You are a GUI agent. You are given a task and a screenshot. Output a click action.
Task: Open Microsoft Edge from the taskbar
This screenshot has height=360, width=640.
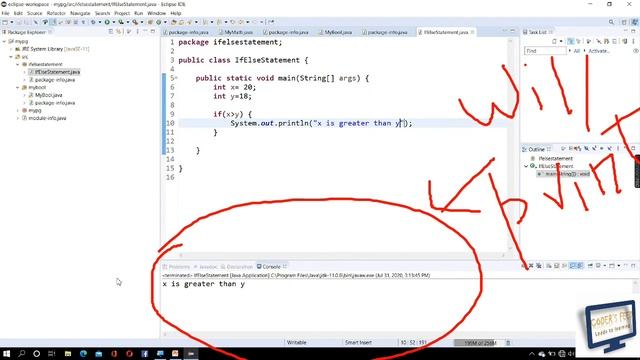point(83,353)
